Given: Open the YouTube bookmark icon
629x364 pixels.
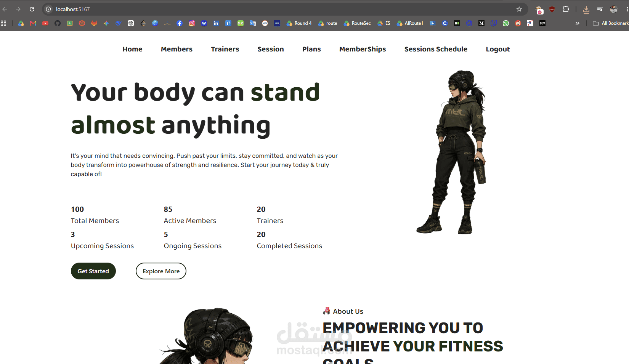Looking at the screenshot, I should [45, 23].
